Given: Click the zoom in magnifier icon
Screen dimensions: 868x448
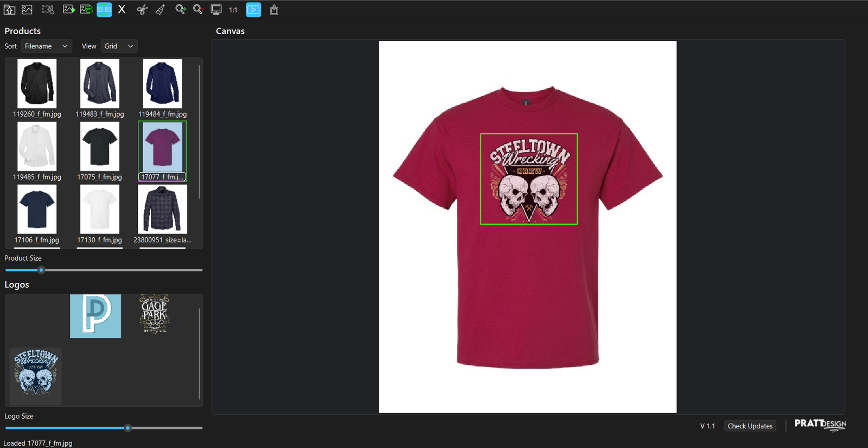Looking at the screenshot, I should click(180, 10).
